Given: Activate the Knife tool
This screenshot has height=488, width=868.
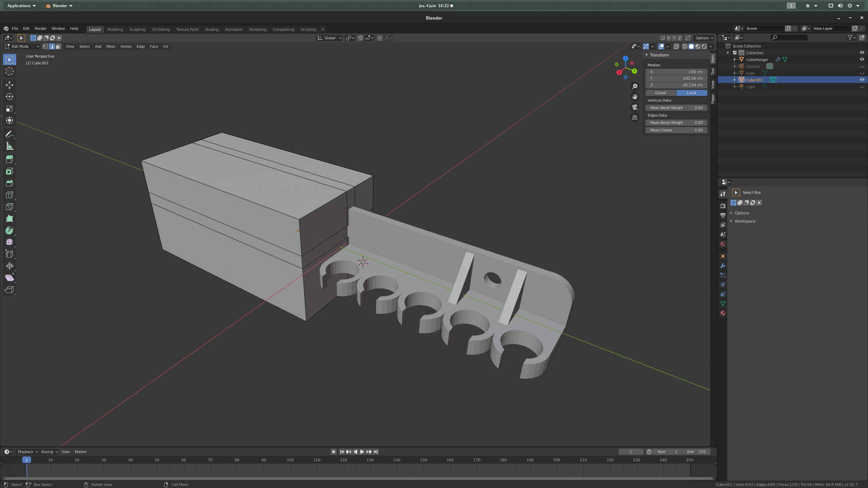Looking at the screenshot, I should point(9,207).
